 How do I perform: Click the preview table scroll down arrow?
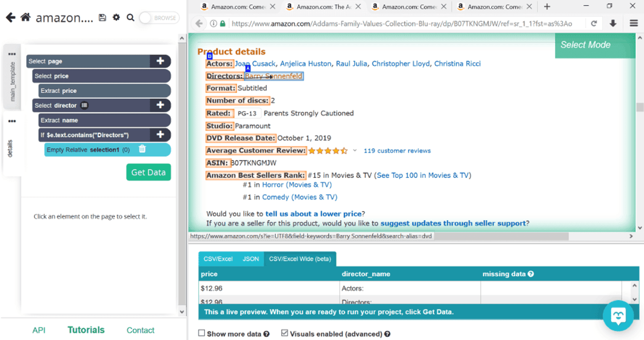634,300
